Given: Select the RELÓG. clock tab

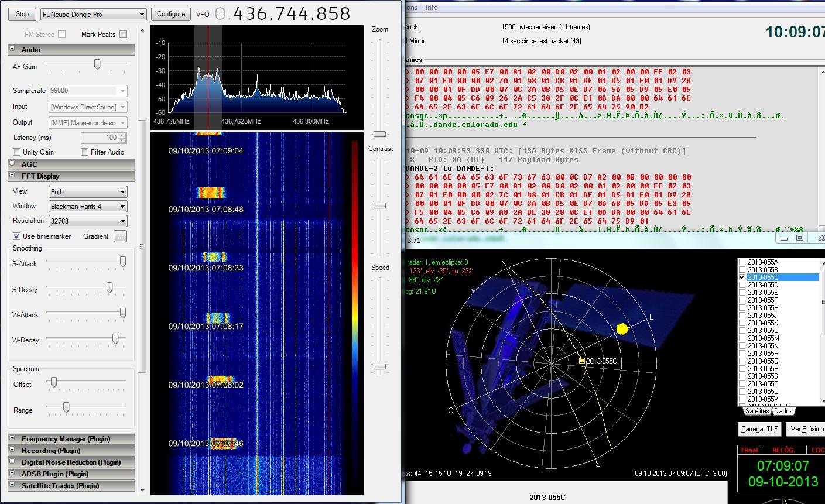Looking at the screenshot, I should (783, 450).
